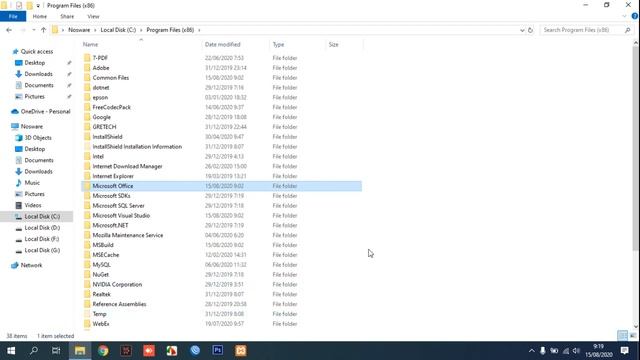Select Local Disk (G:) in navigation pane

click(x=42, y=250)
